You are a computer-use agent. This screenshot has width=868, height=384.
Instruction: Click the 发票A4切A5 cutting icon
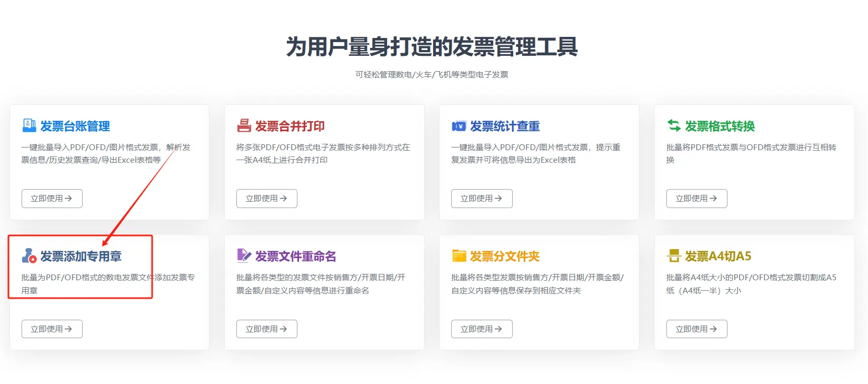[x=674, y=256]
